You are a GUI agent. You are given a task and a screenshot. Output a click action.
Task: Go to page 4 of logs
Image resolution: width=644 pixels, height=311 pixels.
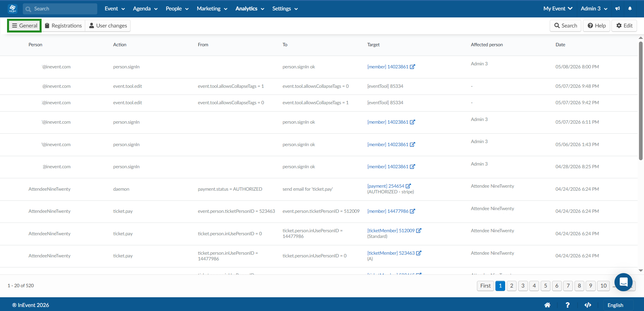point(534,286)
